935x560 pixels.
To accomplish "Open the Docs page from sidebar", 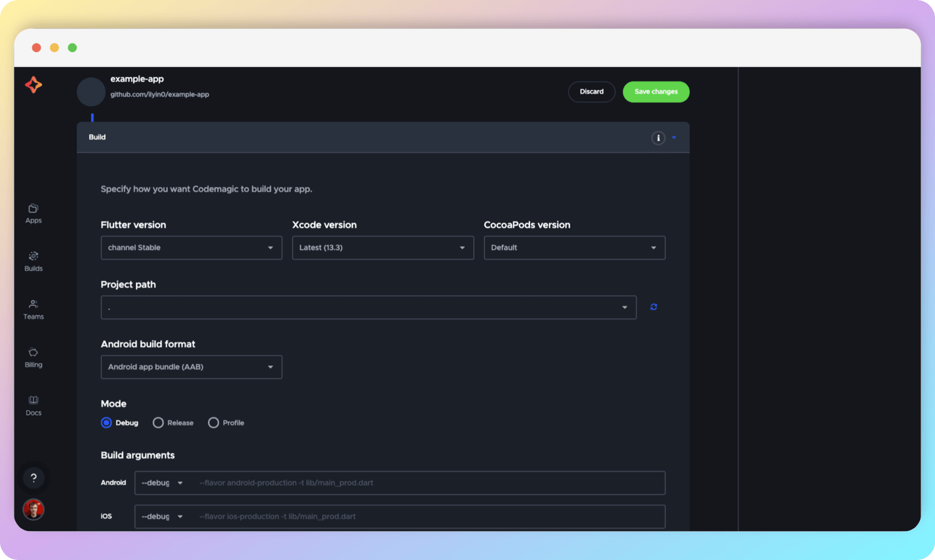I will click(33, 405).
